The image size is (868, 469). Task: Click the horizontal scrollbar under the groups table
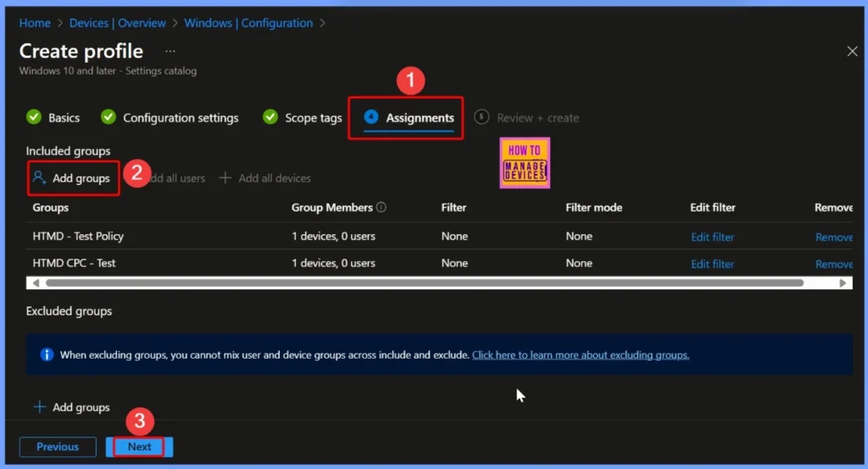point(424,282)
